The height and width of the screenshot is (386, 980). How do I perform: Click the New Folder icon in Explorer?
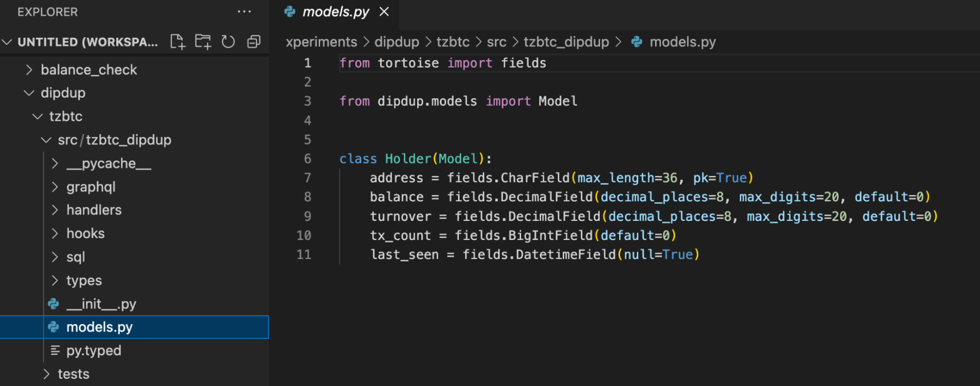(x=202, y=42)
